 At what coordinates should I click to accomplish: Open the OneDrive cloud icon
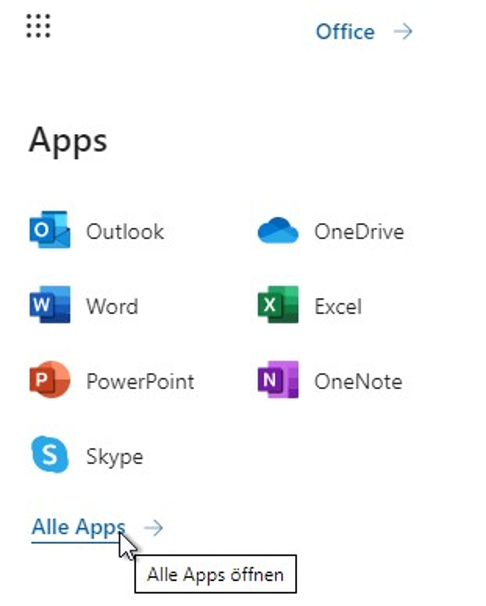278,230
